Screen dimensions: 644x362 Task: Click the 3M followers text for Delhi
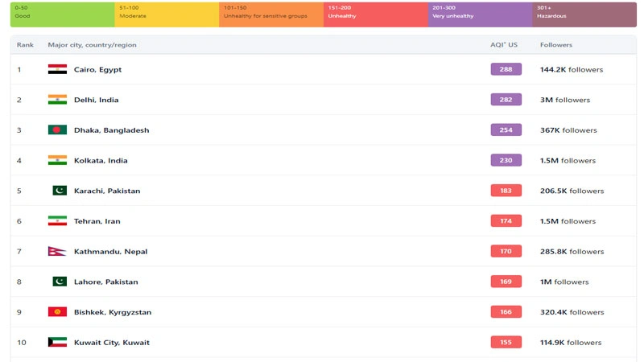pyautogui.click(x=564, y=101)
